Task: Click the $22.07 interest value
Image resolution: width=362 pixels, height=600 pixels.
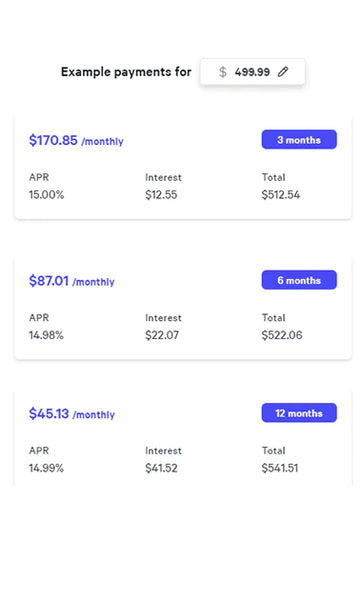Action: tap(162, 335)
